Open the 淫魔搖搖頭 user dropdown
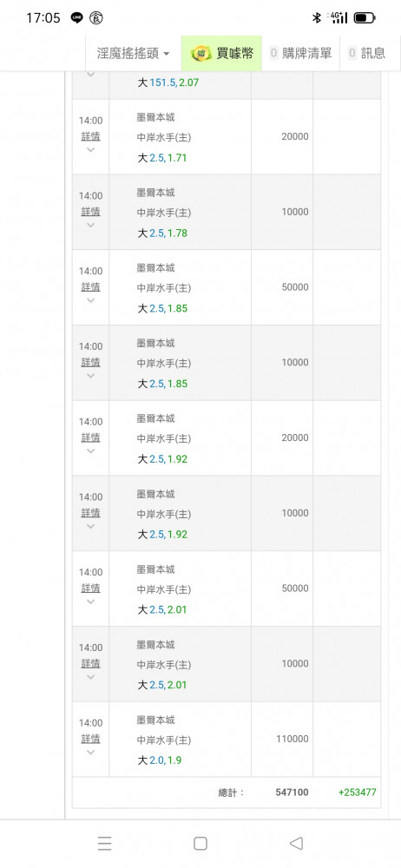 click(x=134, y=53)
